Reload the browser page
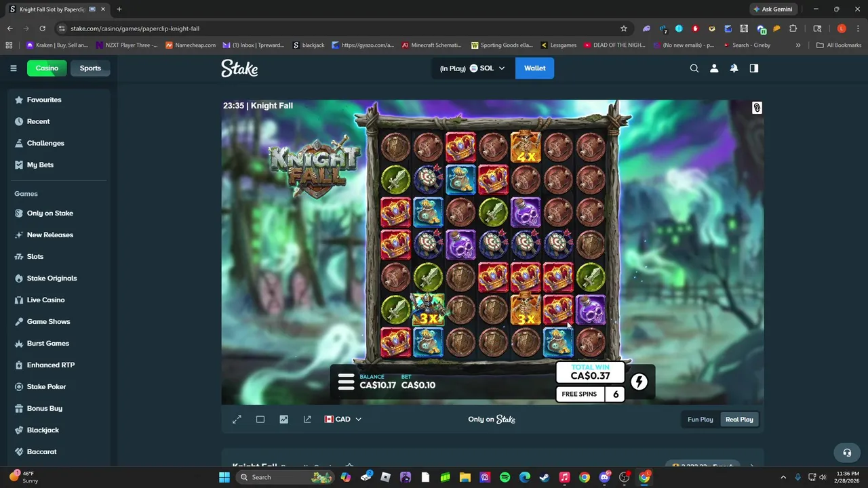 [42, 28]
